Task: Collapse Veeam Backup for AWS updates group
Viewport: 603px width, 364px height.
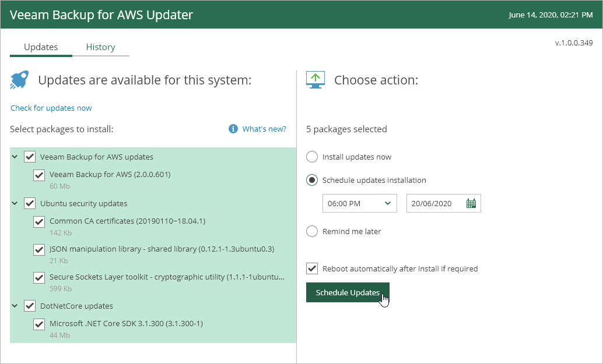Action: (x=15, y=157)
